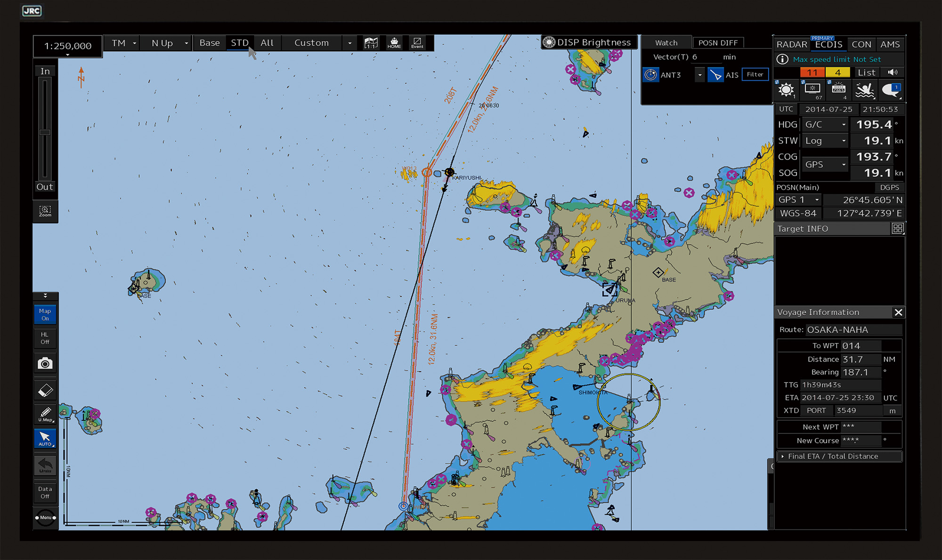Click the day/night brightness sun icon

[x=785, y=89]
